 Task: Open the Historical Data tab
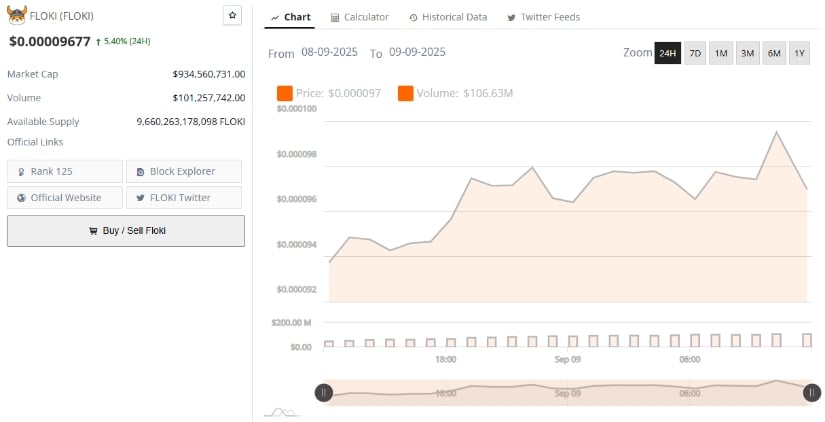[x=448, y=17]
